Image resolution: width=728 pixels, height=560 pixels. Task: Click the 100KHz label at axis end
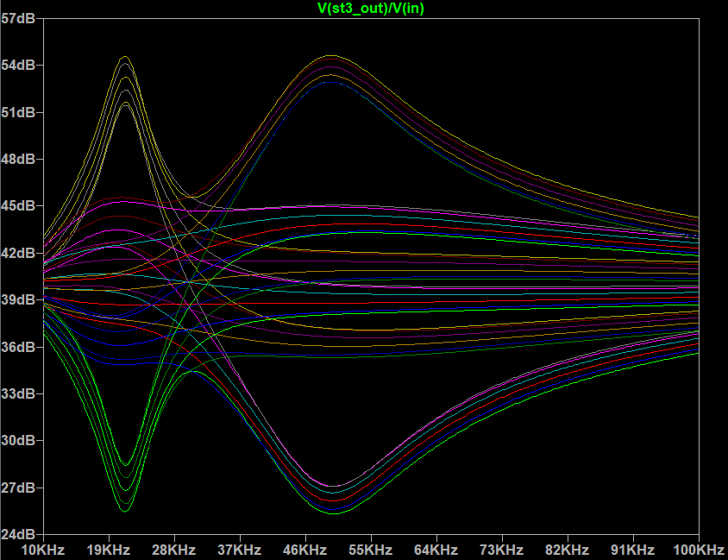[698, 550]
